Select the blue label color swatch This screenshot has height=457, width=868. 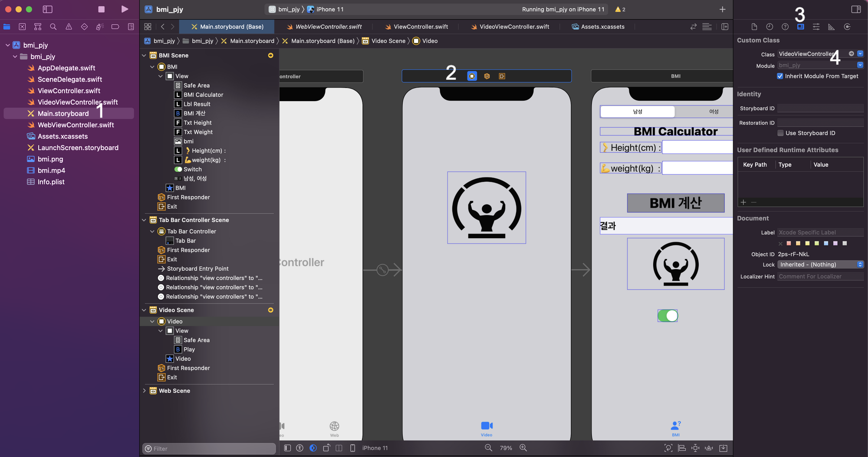click(826, 243)
